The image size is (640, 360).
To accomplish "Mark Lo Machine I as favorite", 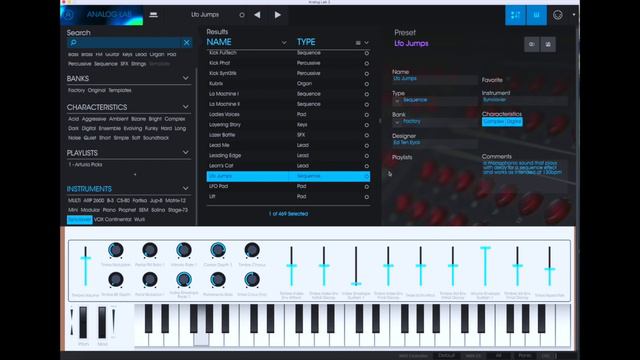I will 367,94.
